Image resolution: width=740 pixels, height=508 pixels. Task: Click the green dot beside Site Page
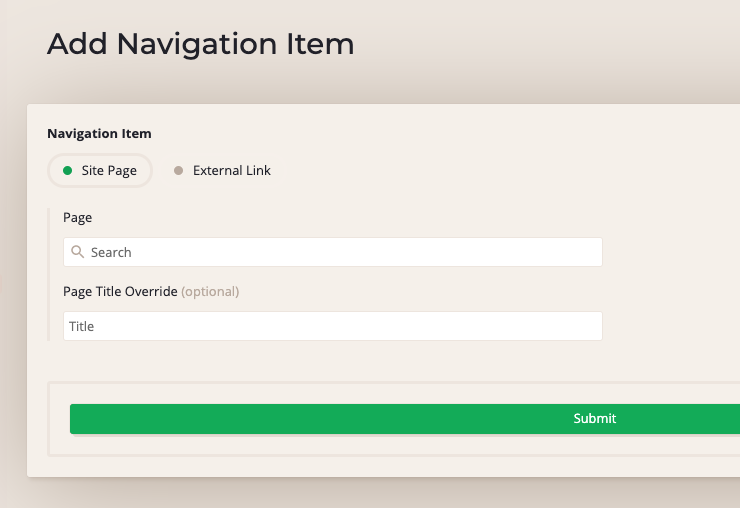pyautogui.click(x=68, y=171)
